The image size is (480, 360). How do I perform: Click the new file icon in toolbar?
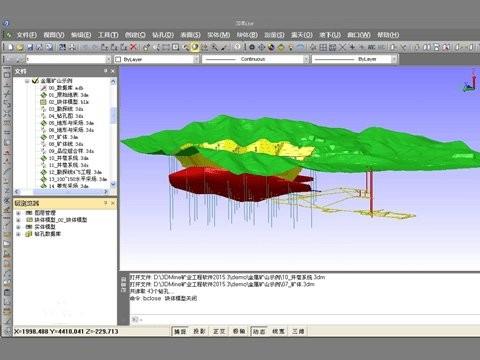[11, 47]
